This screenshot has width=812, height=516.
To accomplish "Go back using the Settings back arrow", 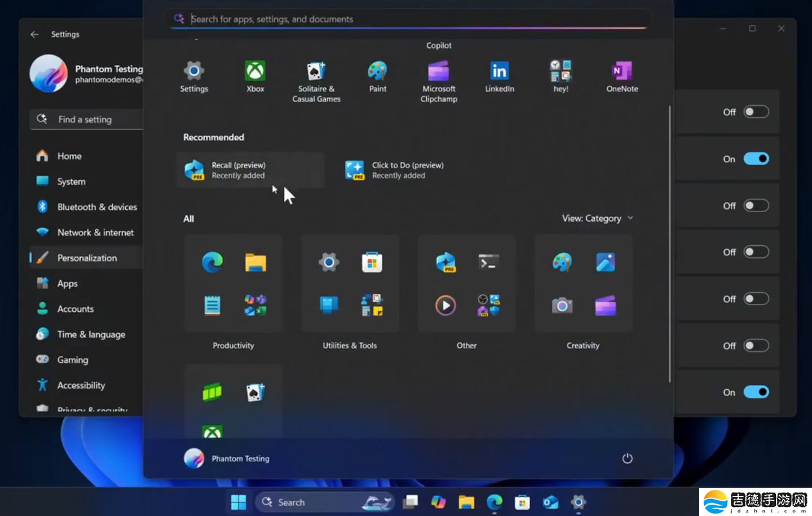I will tap(34, 34).
